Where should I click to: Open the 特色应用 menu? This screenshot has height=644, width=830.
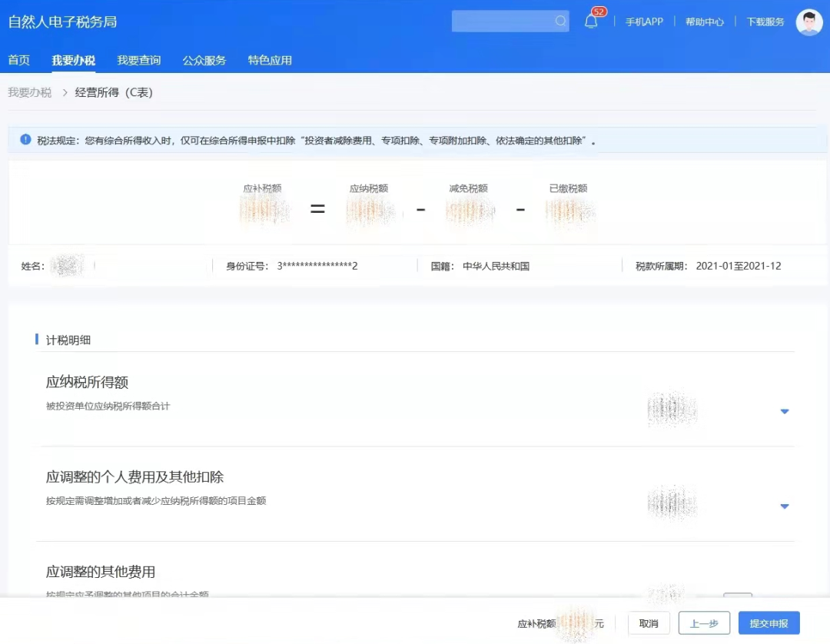point(270,60)
